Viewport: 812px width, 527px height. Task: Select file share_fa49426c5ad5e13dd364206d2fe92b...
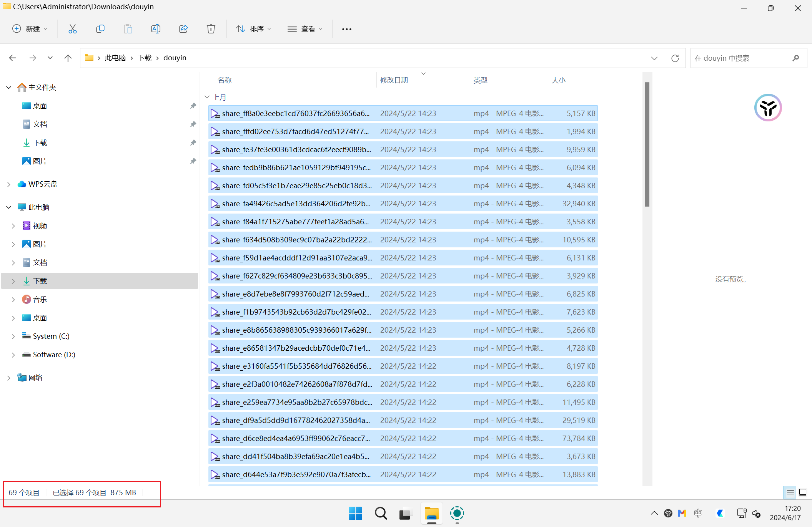[403, 204]
